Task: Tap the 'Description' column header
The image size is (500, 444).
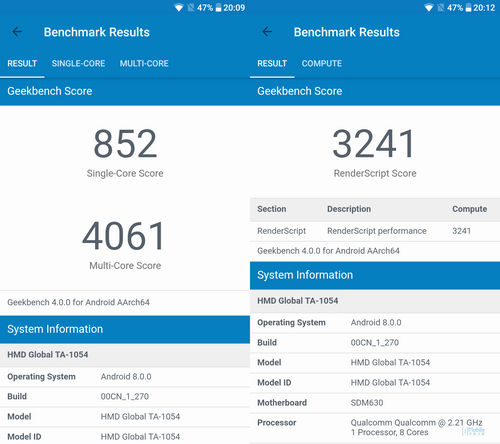Action: click(349, 209)
